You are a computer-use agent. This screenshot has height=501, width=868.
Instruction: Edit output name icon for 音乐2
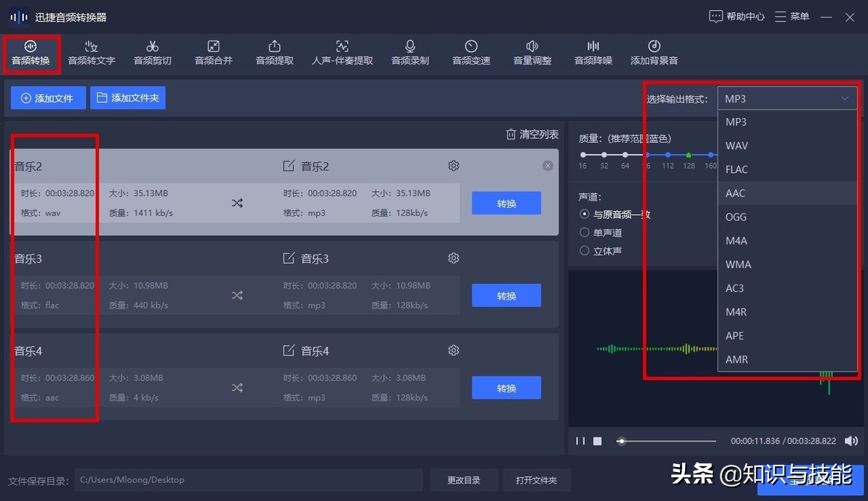(x=289, y=166)
